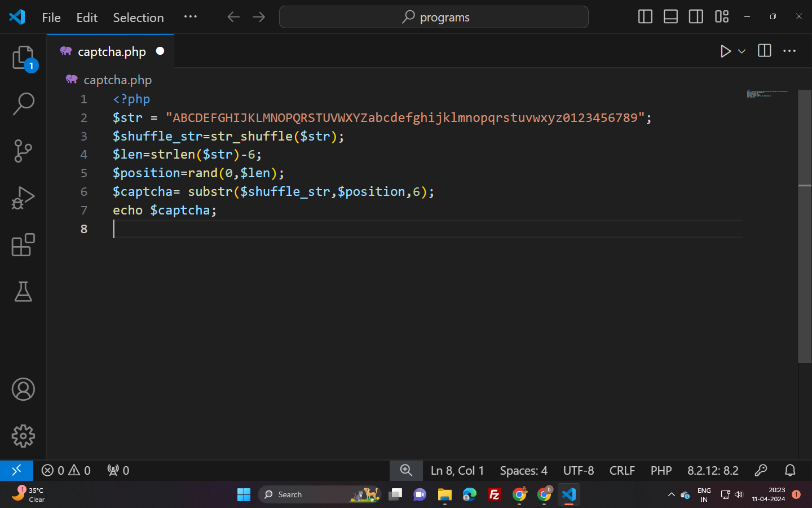
Task: Click line number 2 in gutter
Action: (x=83, y=117)
